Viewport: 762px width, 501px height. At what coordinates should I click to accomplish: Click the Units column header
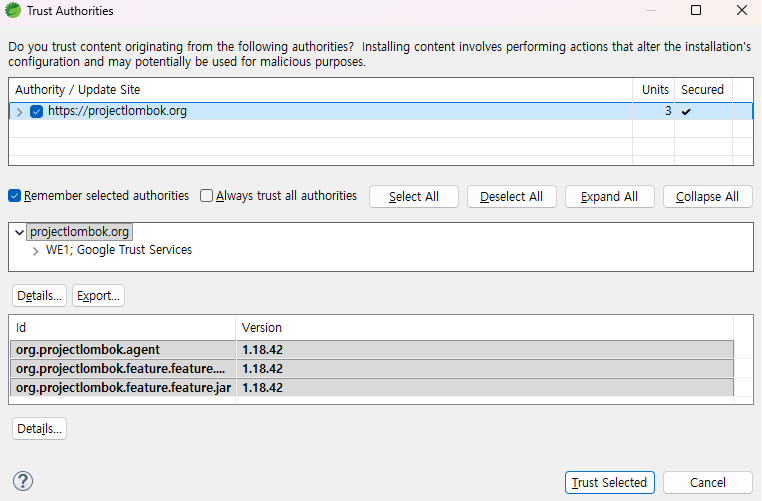[654, 90]
